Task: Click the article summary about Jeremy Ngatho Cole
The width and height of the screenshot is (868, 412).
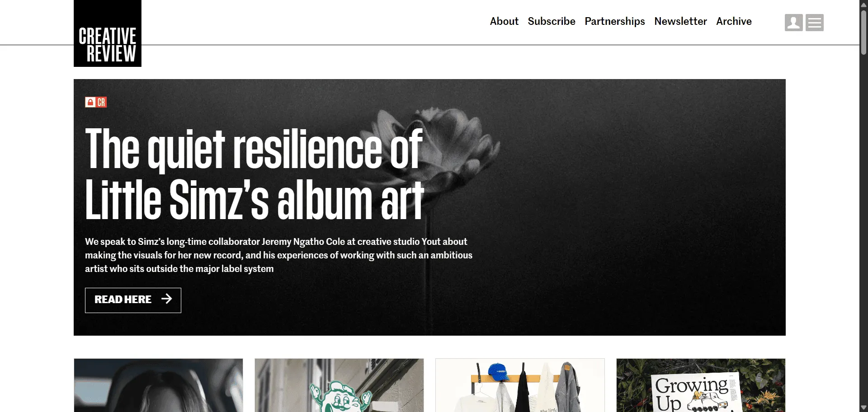Action: (278, 255)
